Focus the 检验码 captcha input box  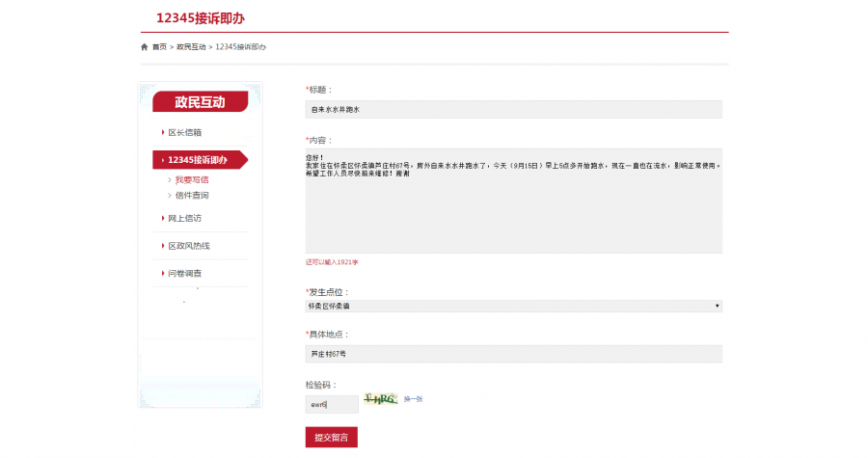[331, 404]
